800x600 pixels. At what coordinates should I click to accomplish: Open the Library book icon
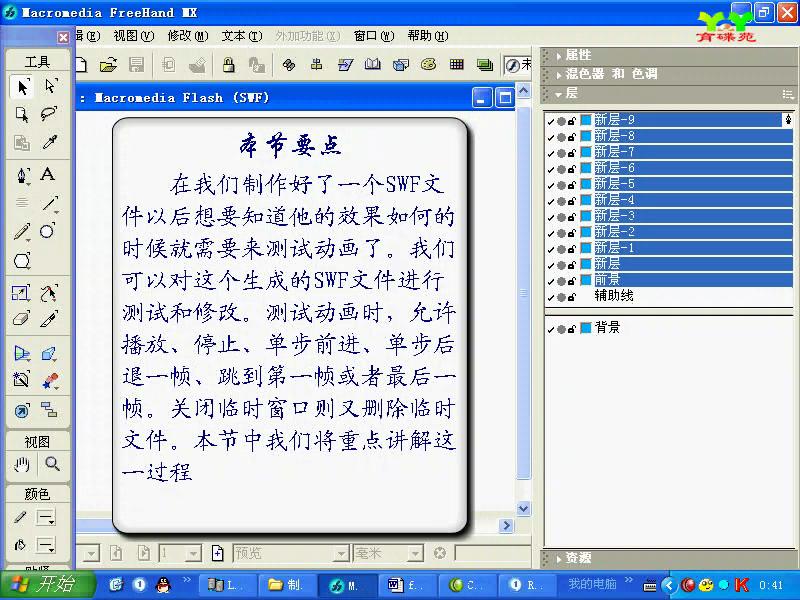372,65
